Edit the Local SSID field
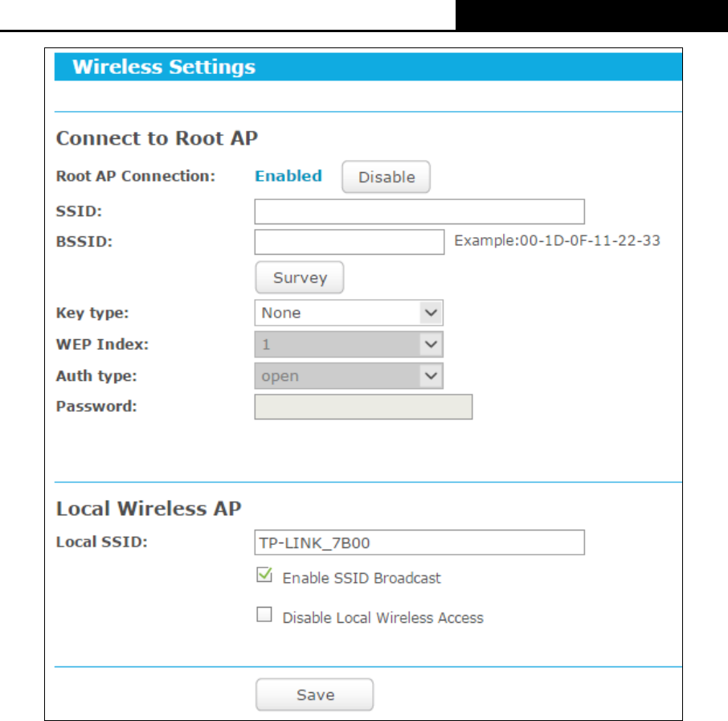This screenshot has height=721, width=728. point(419,543)
